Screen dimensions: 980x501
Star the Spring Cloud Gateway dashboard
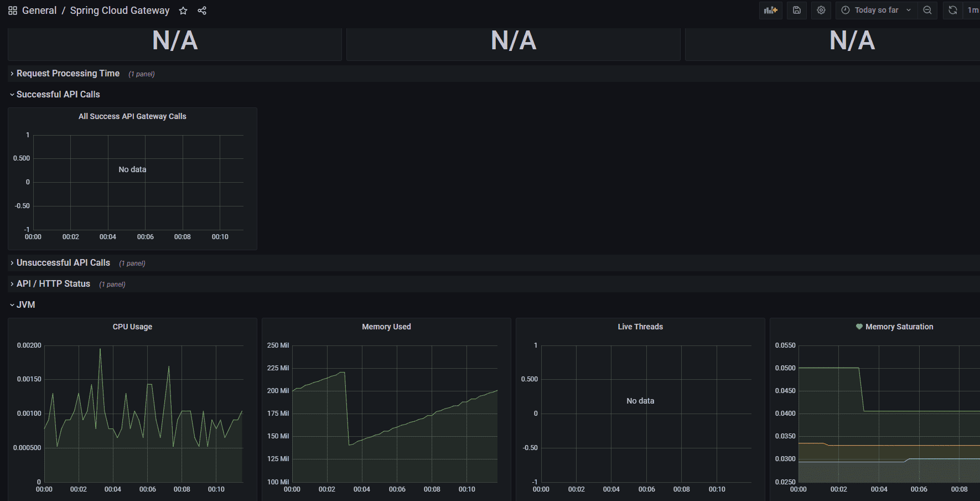point(183,11)
